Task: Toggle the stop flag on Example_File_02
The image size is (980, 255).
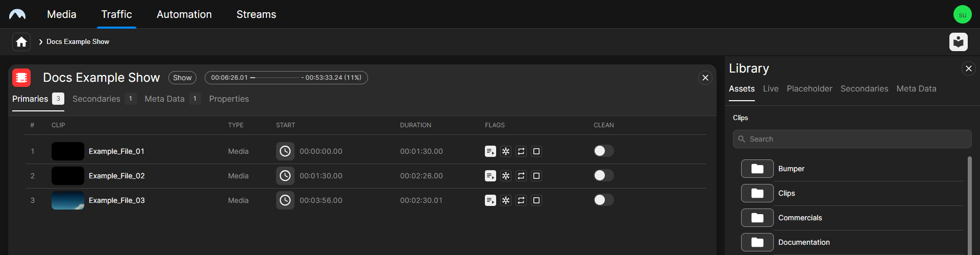Action: [x=536, y=176]
